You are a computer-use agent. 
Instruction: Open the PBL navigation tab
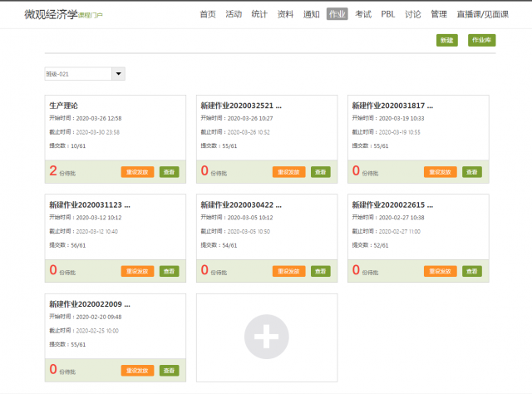click(388, 14)
